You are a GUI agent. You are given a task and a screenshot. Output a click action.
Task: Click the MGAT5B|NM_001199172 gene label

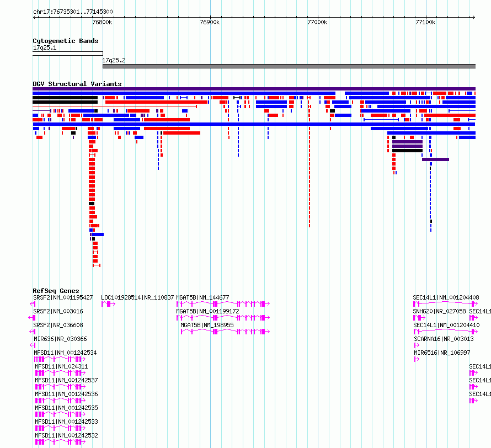point(207,311)
